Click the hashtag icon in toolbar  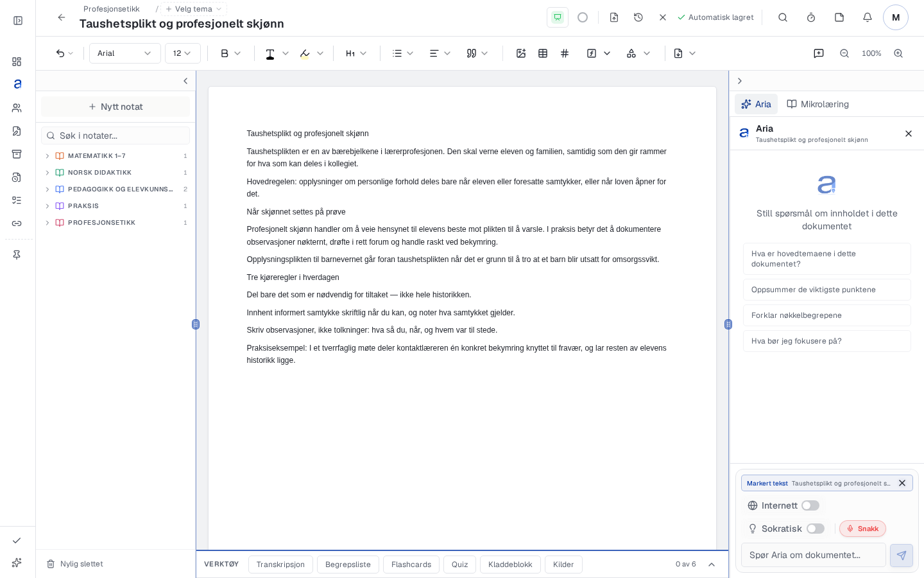[565, 53]
